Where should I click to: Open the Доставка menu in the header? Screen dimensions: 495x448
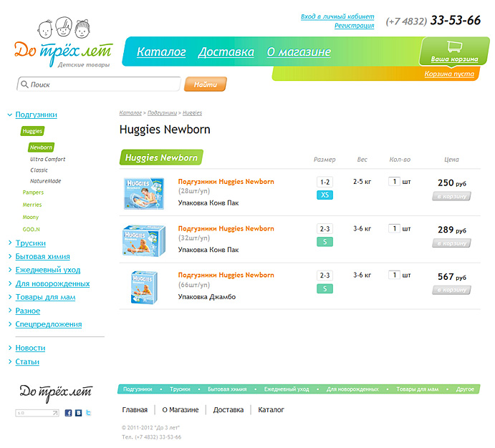tap(226, 52)
